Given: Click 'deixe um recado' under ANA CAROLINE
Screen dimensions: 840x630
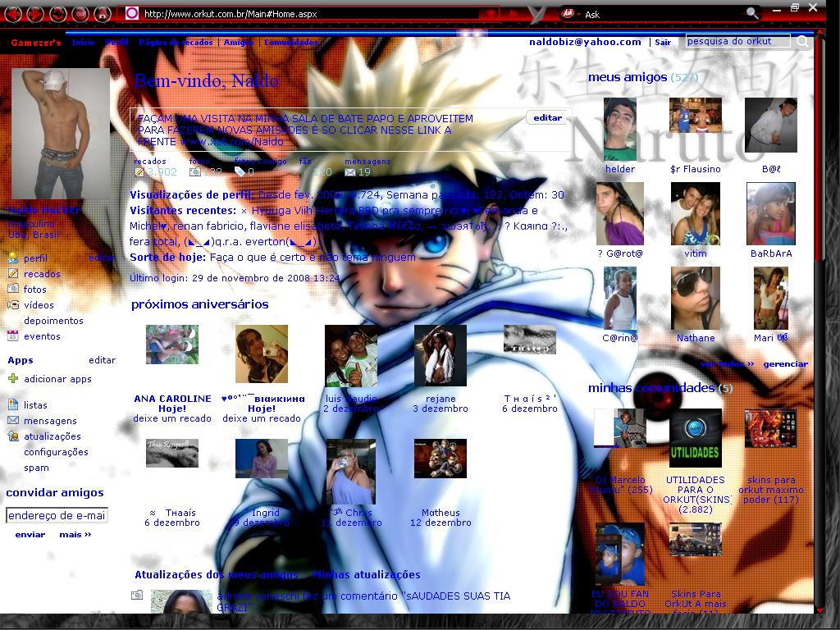Looking at the screenshot, I should point(172,418).
